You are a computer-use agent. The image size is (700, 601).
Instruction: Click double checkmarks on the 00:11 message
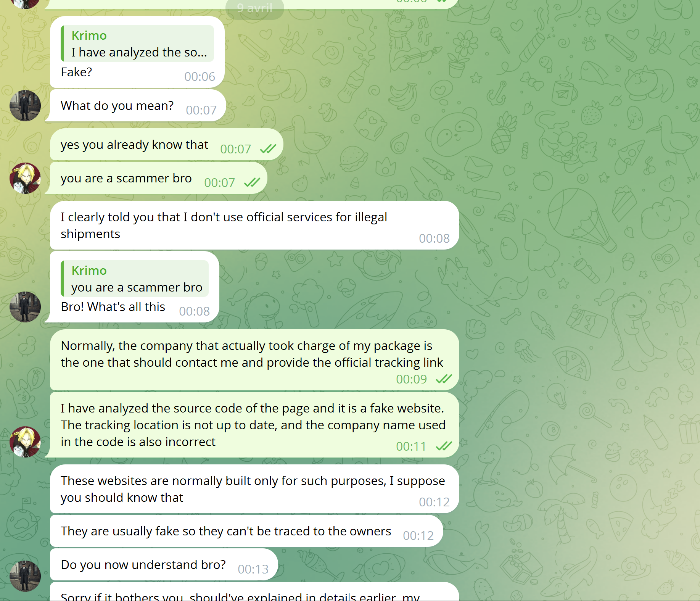coord(444,446)
